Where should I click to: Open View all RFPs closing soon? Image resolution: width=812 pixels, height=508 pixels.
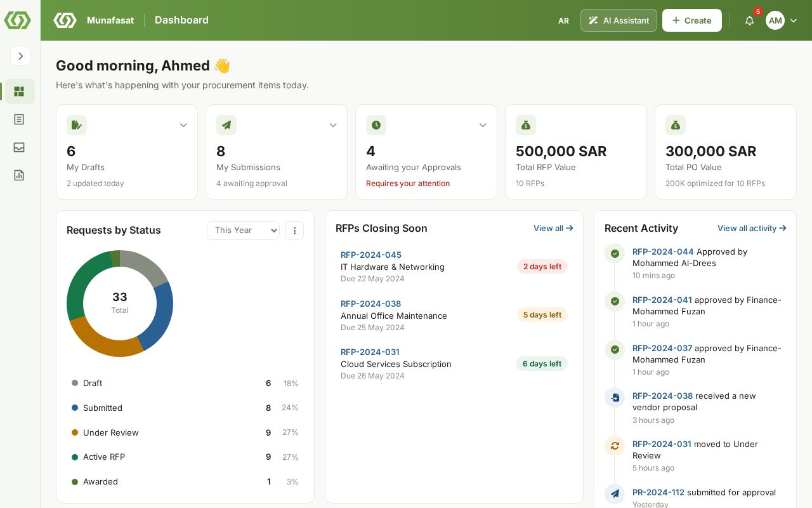click(x=553, y=228)
